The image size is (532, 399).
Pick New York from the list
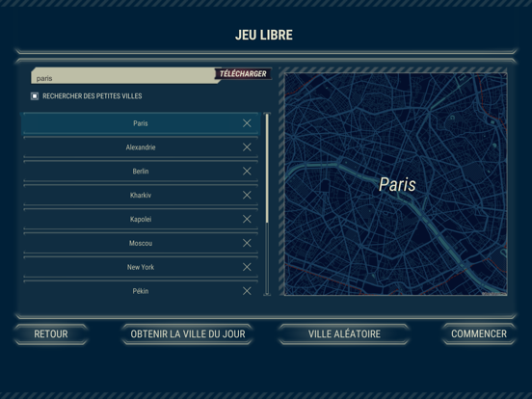(x=141, y=267)
